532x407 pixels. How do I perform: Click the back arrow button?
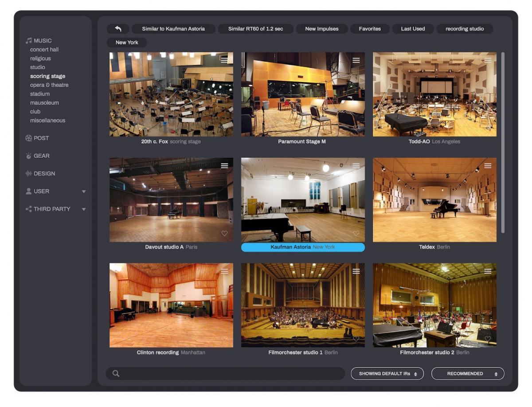118,29
